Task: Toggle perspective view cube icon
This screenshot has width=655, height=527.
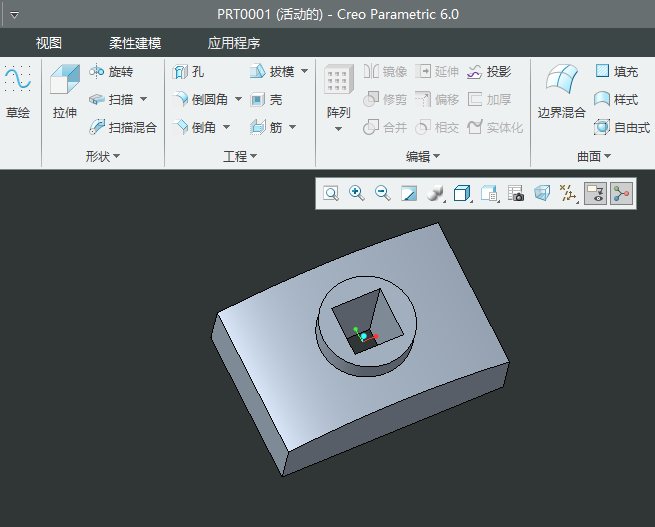Action: [542, 194]
